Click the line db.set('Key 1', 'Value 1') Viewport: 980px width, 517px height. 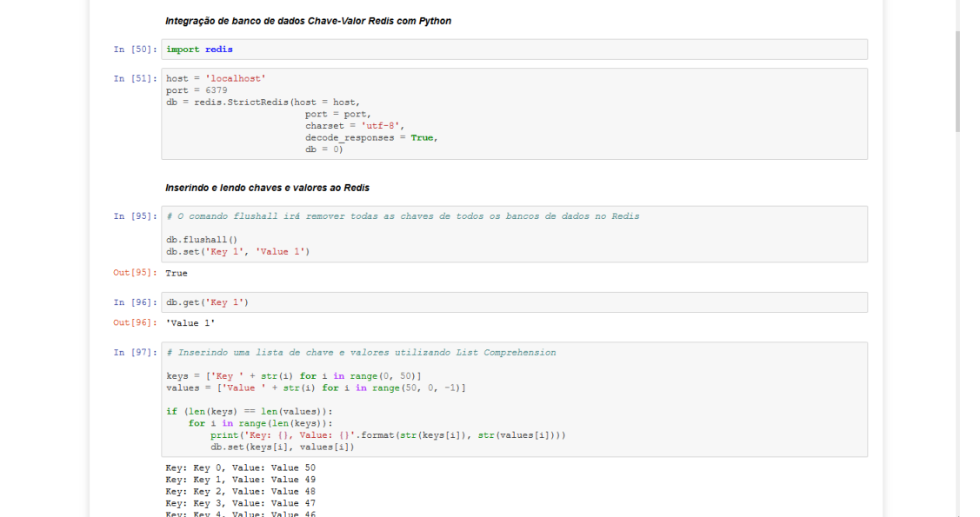pyautogui.click(x=238, y=252)
